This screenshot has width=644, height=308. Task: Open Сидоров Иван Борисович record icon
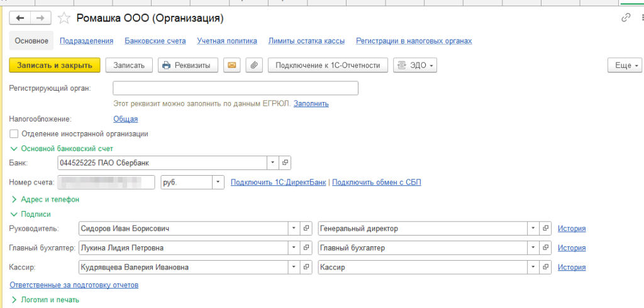(x=306, y=229)
